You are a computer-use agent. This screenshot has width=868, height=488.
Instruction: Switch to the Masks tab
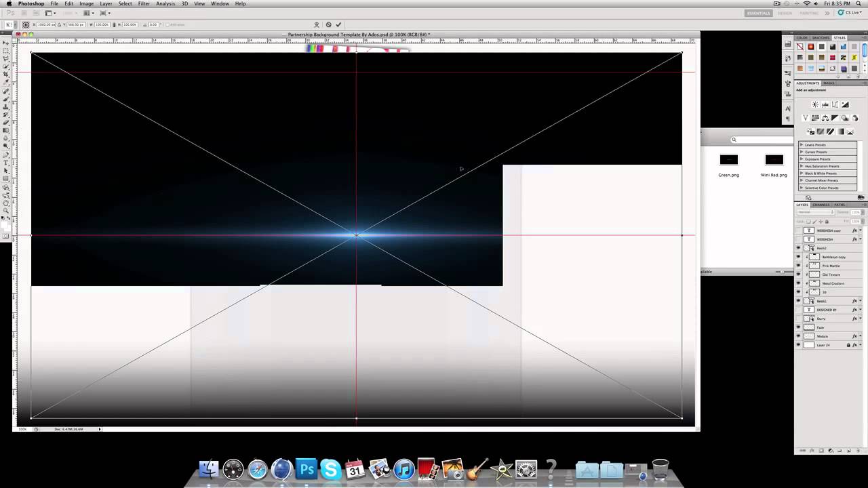[829, 83]
